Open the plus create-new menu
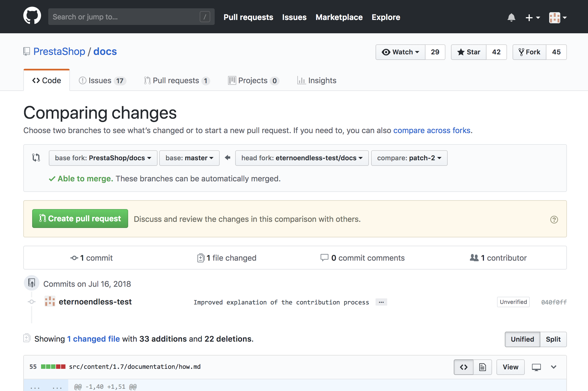588x391 pixels. (533, 17)
